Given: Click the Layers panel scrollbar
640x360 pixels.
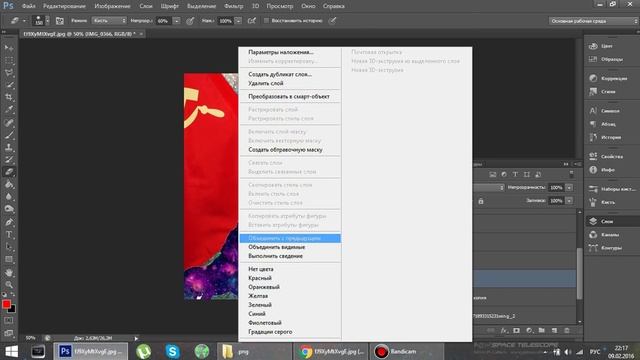Looking at the screenshot, I should (580, 273).
